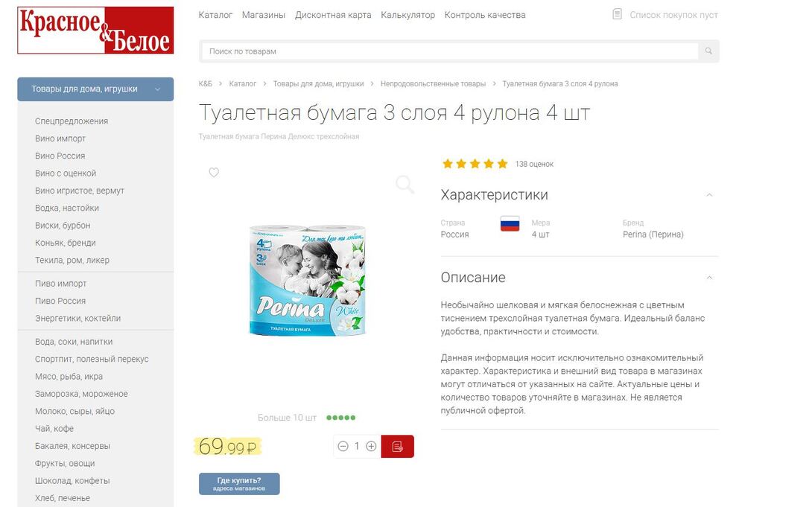Click the Поиск по товарам search field
The image size is (812, 507).
click(449, 51)
